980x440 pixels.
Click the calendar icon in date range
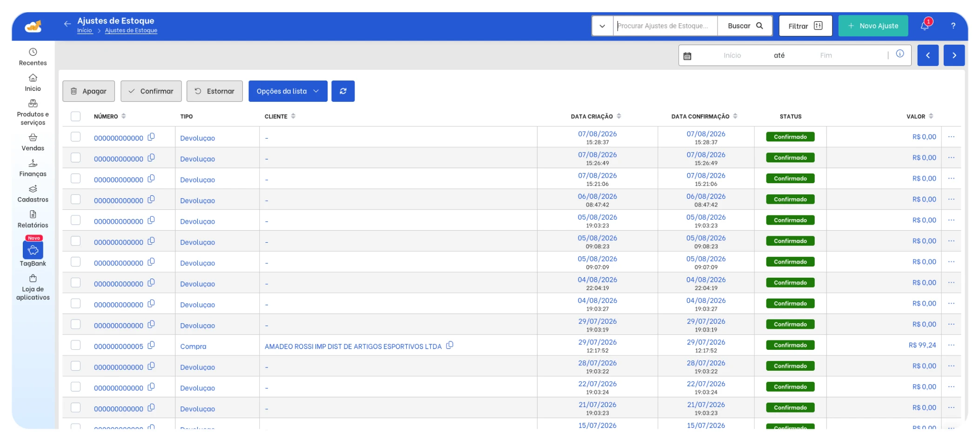(687, 56)
